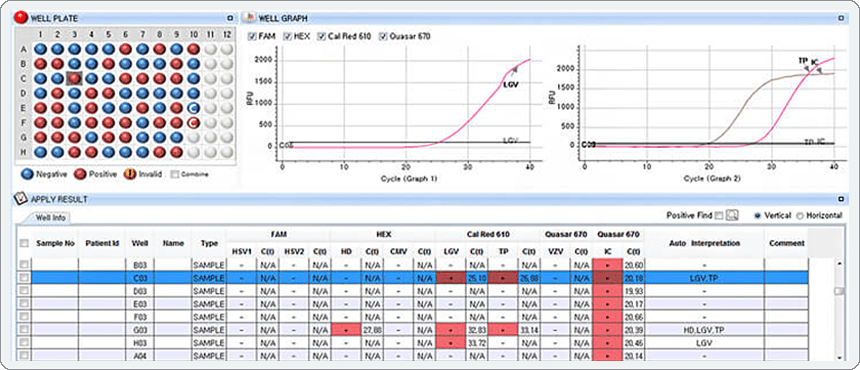Select well B1 in the plate
The height and width of the screenshot is (370, 860).
(x=40, y=64)
